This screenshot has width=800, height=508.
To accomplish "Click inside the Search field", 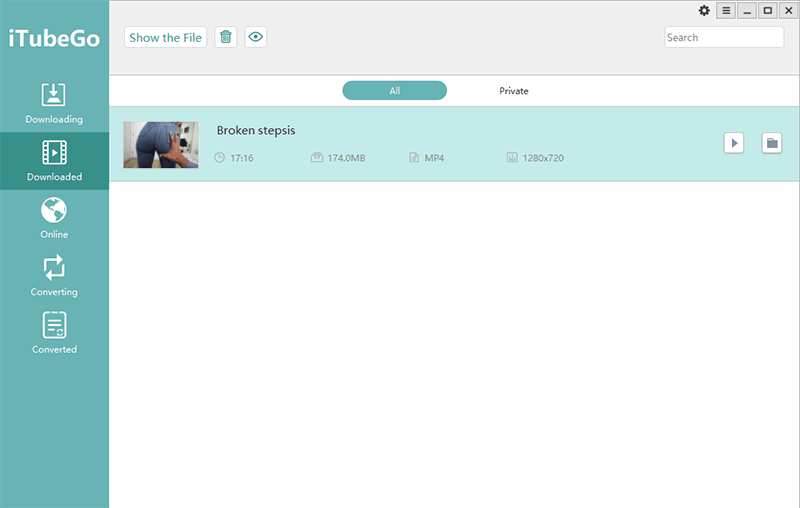I will click(x=724, y=37).
